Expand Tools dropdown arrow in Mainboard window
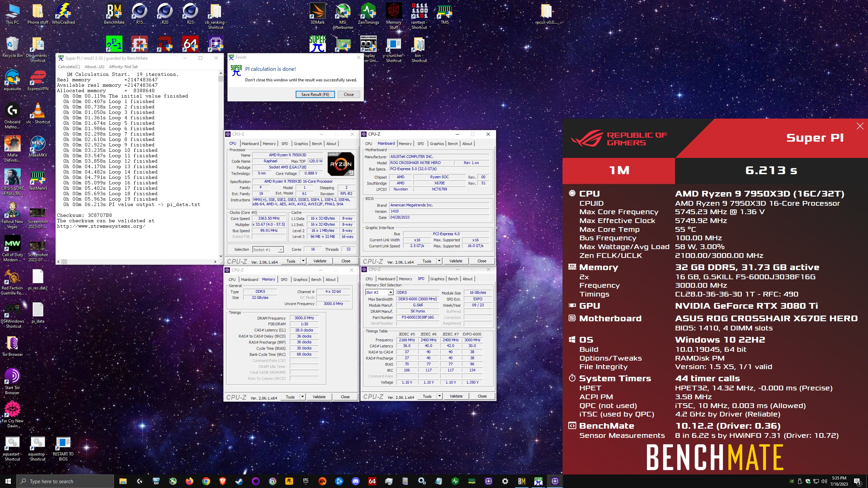The width and height of the screenshot is (868, 488). tap(439, 261)
